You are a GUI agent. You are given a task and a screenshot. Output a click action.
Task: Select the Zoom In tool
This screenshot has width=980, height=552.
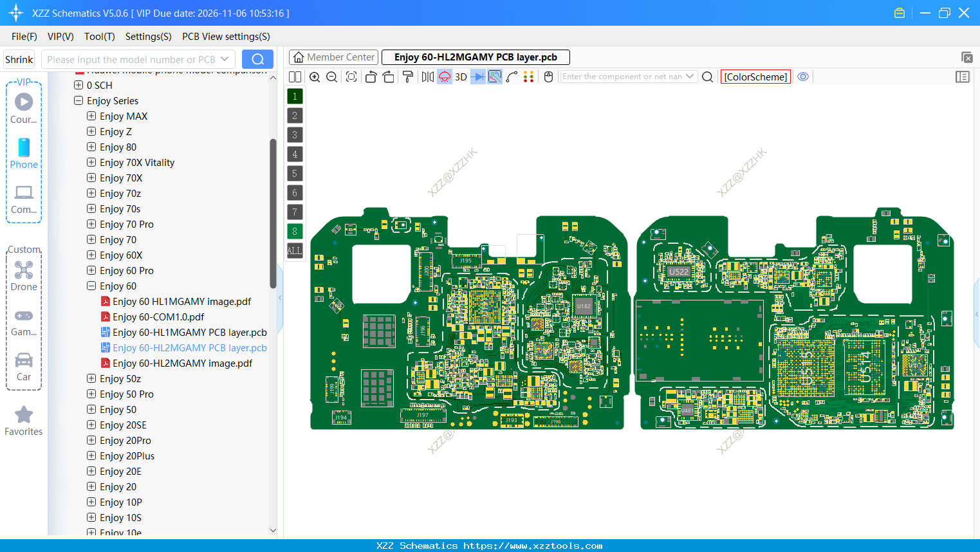315,77
